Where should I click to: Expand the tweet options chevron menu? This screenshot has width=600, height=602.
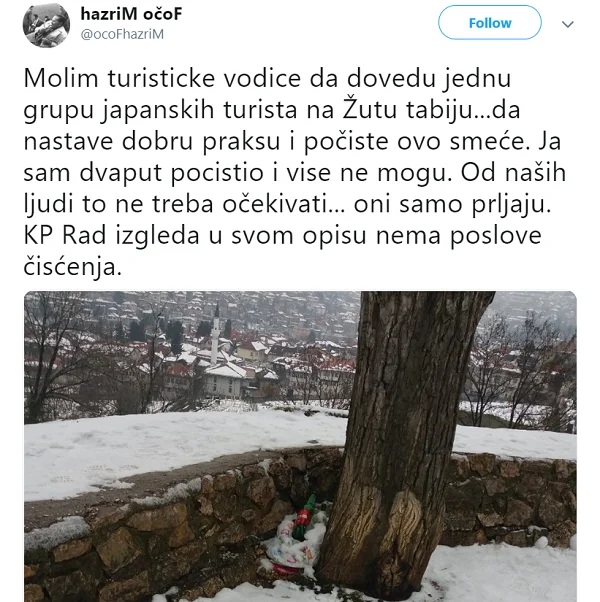(x=567, y=24)
